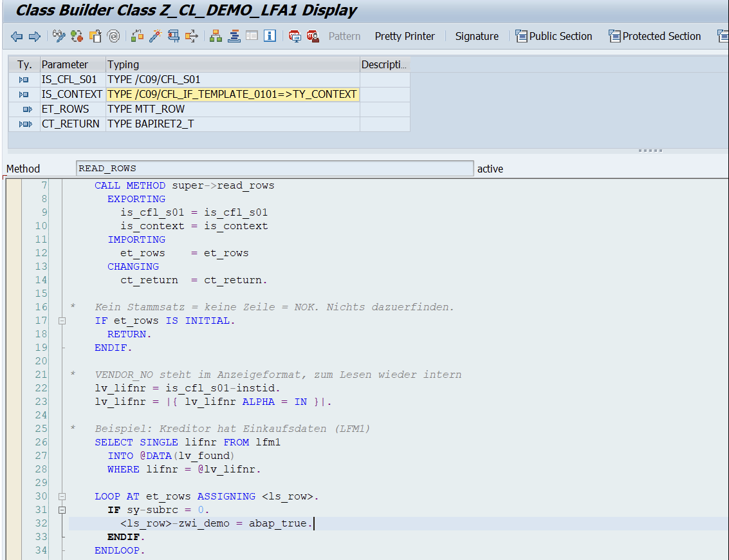Collapse the IF sy-subrc block at line 31
The height and width of the screenshot is (560, 729).
[62, 510]
